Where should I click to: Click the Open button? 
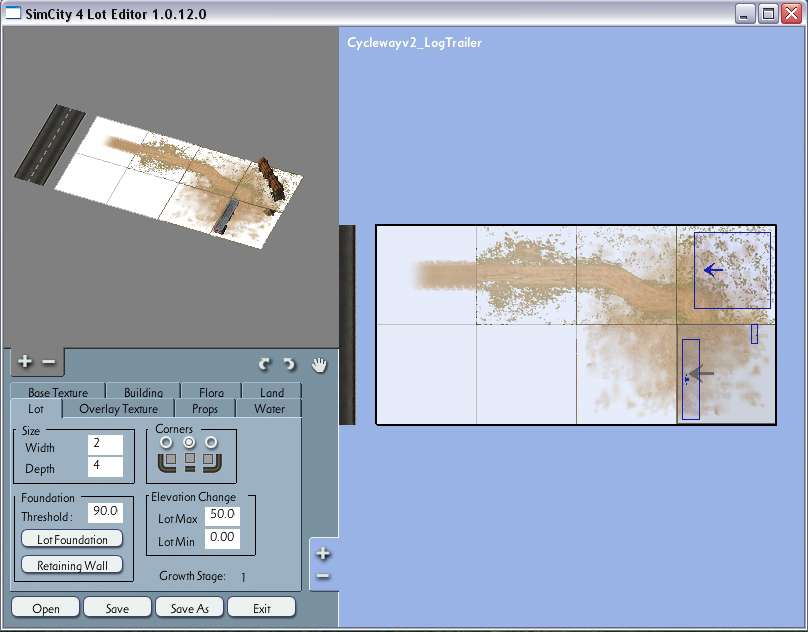[x=45, y=608]
